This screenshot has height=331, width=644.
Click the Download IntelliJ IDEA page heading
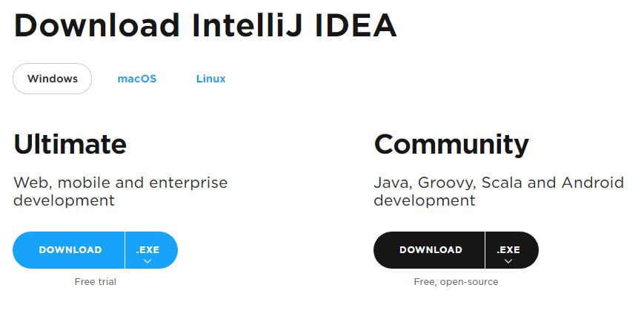point(205,25)
